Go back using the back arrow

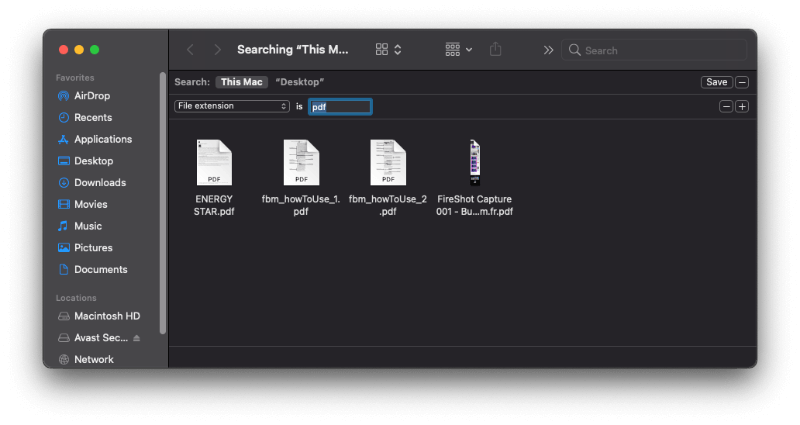190,49
